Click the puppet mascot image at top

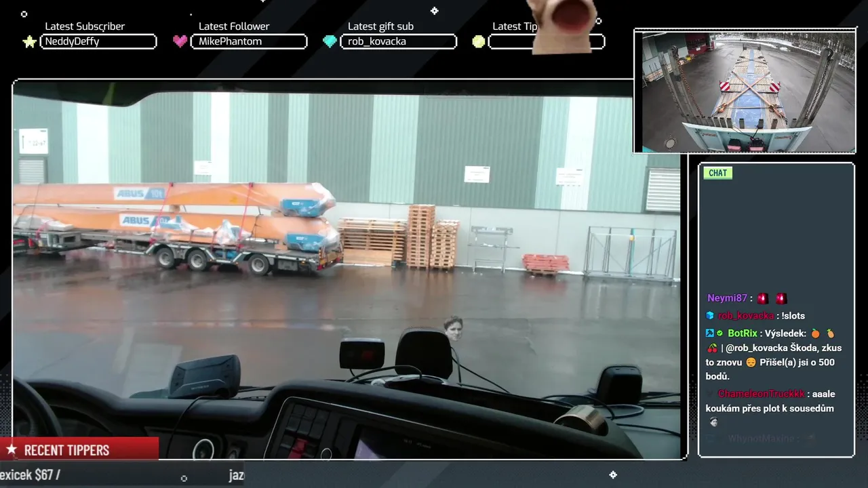point(562,26)
